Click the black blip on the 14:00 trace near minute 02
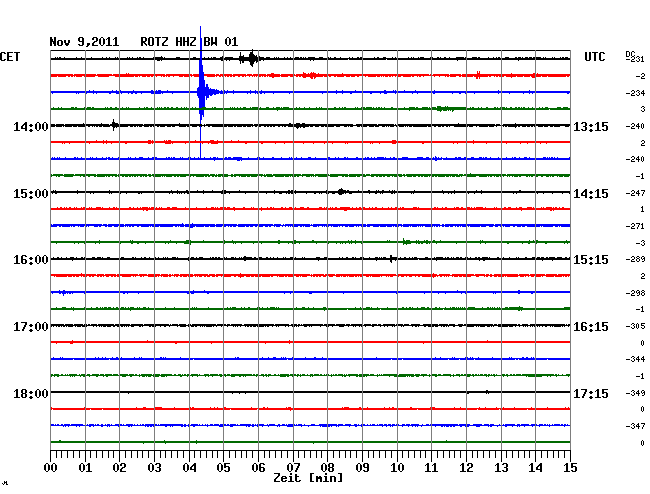 tap(114, 125)
